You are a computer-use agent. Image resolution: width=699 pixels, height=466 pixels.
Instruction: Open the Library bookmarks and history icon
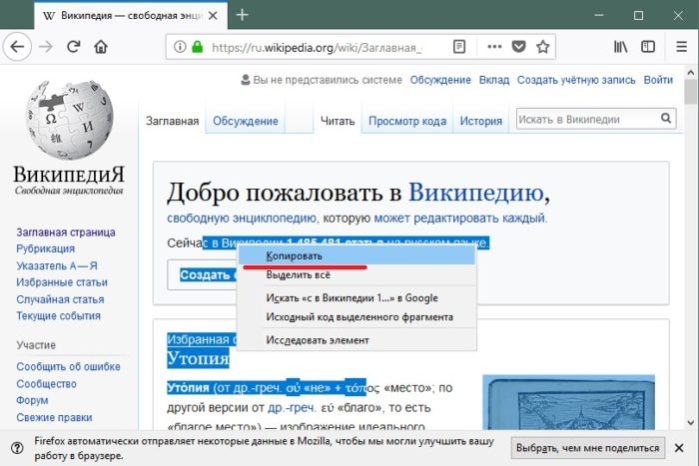tap(621, 47)
